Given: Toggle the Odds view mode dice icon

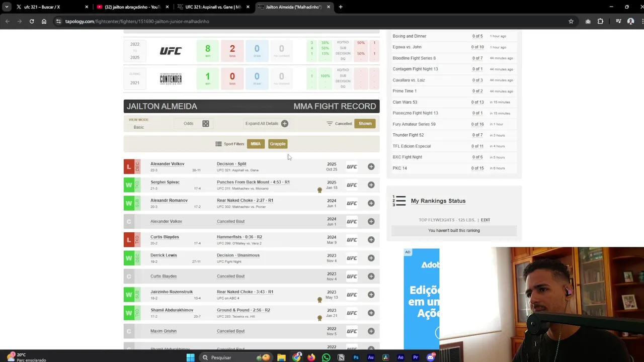Looking at the screenshot, I should 206,124.
